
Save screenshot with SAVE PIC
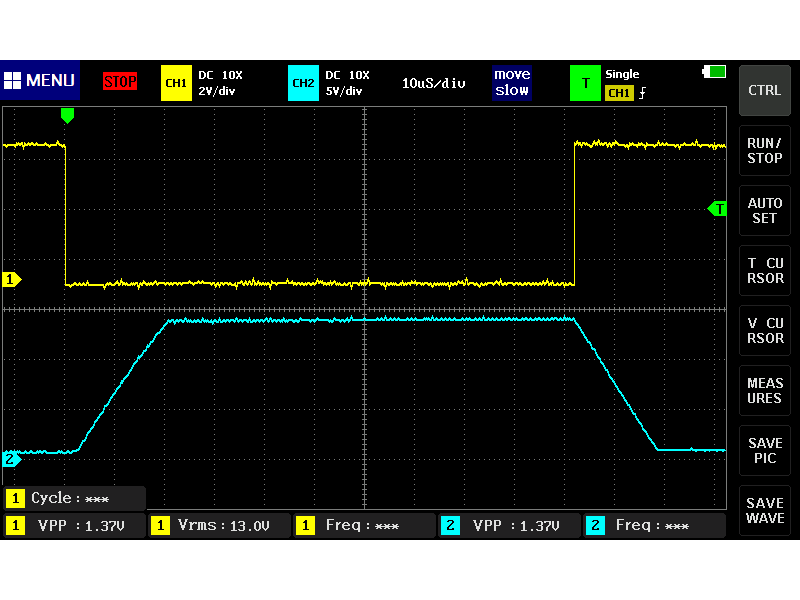tap(765, 451)
